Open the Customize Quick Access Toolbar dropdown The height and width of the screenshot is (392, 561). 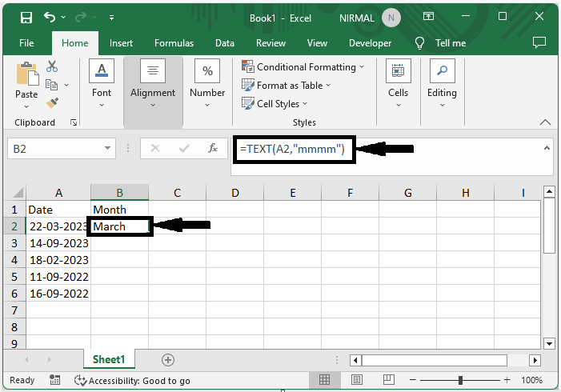click(x=111, y=17)
